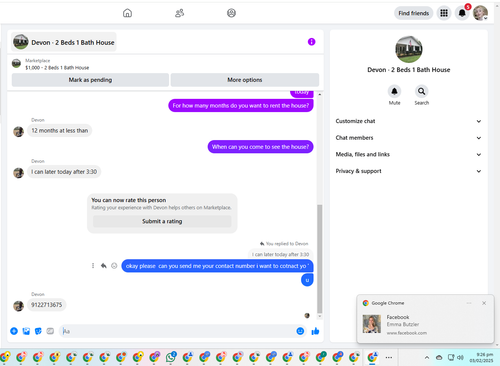Screen dimensions: 500x366
Task: Click 'For how many months' purple message
Action: click(x=241, y=106)
